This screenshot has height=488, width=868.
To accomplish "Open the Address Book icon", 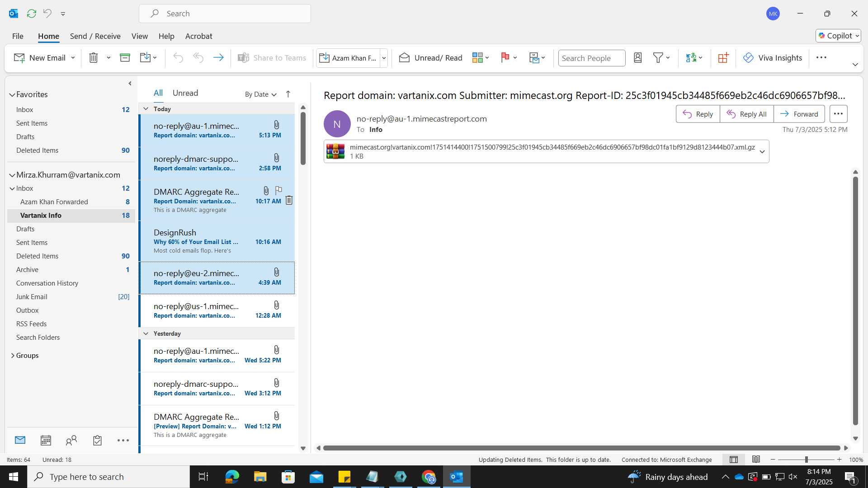I will tap(637, 58).
